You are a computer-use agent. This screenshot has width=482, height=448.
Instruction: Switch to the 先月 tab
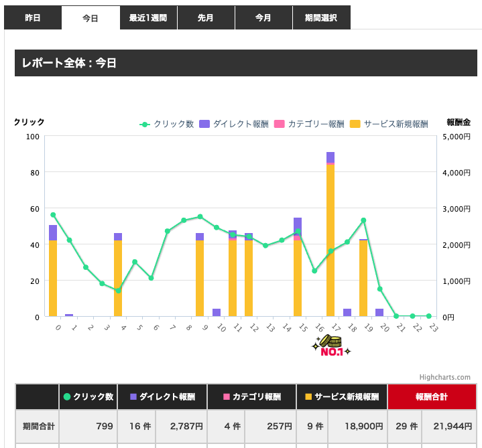(206, 18)
